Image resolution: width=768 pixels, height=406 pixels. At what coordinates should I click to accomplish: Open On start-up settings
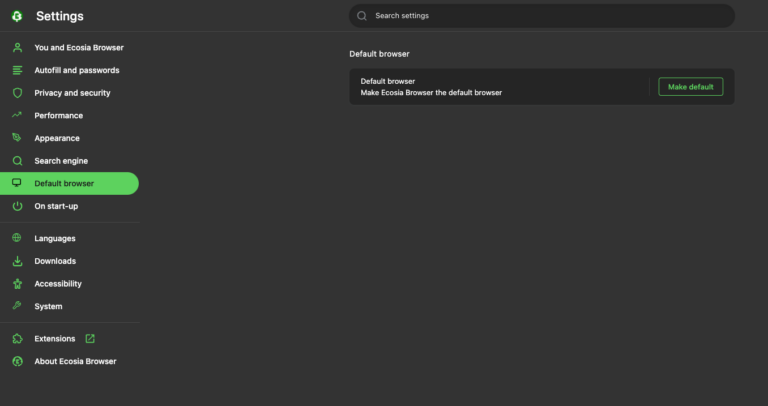click(x=70, y=206)
